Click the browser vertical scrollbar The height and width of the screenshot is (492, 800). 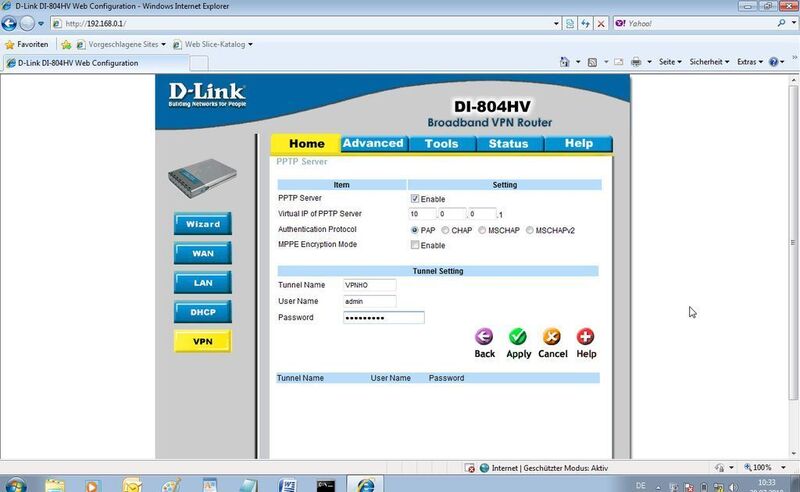click(x=793, y=242)
